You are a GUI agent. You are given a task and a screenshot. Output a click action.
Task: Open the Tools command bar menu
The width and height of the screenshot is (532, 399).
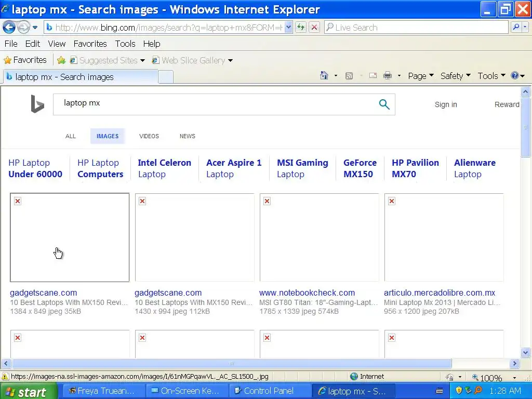(x=491, y=76)
